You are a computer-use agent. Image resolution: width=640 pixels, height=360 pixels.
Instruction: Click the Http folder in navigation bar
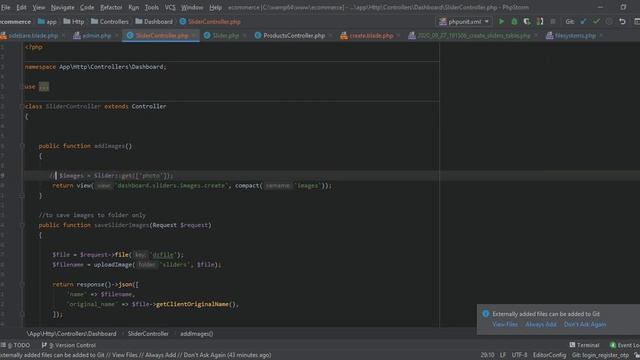tap(74, 22)
